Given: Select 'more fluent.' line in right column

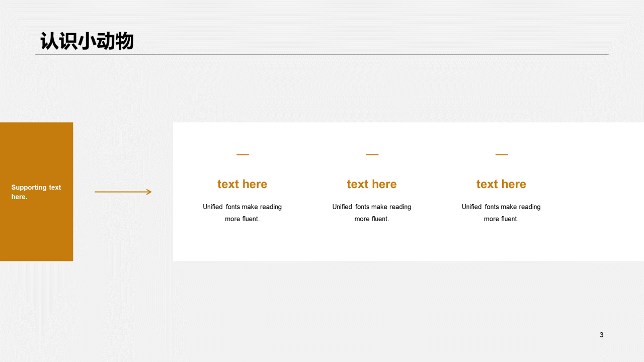Looking at the screenshot, I should 501,219.
